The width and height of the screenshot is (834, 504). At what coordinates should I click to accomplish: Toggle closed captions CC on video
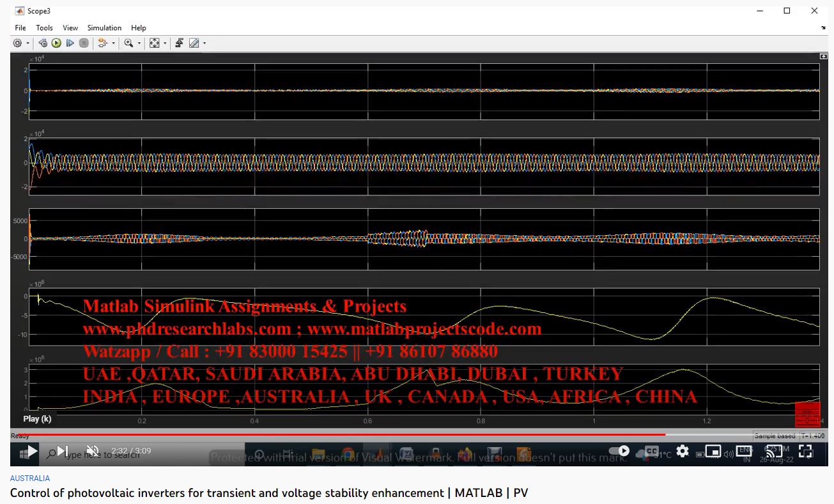coord(651,451)
